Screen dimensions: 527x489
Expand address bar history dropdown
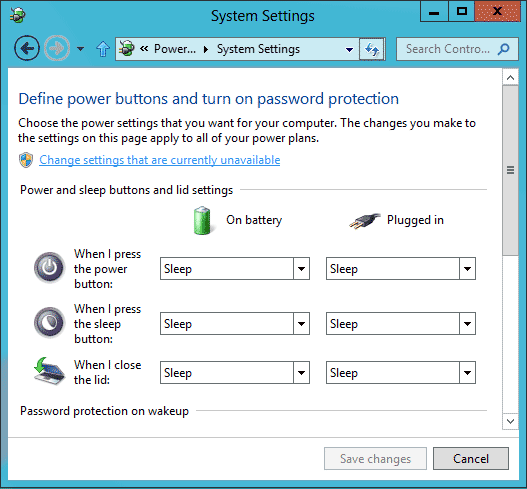(350, 50)
